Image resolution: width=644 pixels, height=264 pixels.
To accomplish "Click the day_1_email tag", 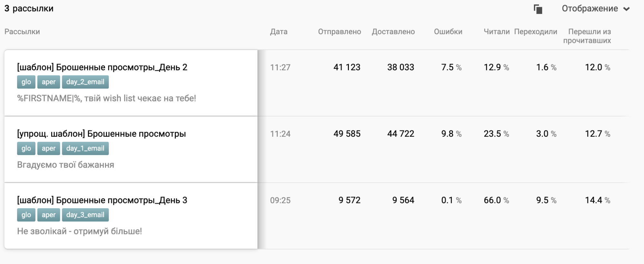I will [85, 148].
